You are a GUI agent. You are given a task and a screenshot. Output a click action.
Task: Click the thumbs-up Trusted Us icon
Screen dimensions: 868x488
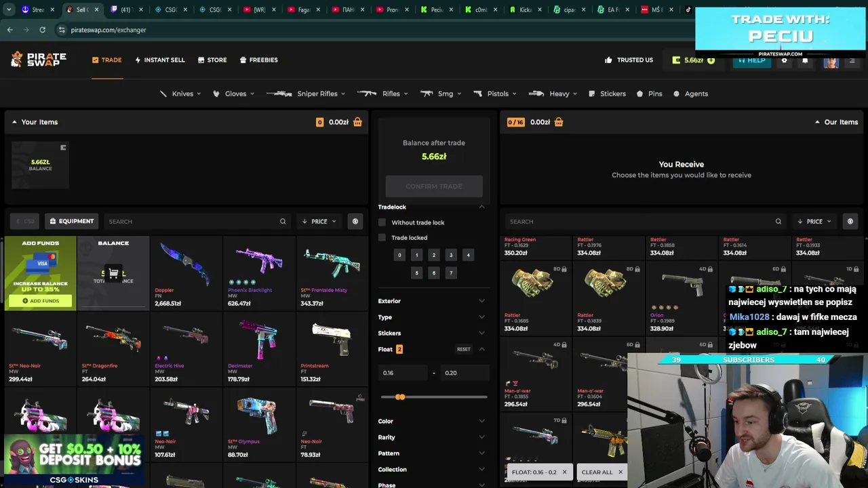608,60
